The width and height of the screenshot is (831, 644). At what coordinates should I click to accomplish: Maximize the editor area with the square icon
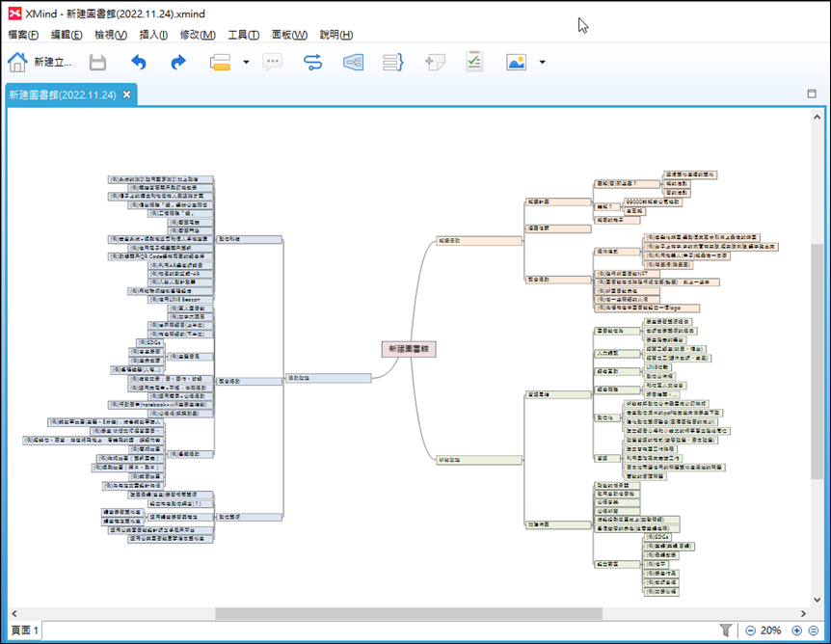tap(812, 94)
